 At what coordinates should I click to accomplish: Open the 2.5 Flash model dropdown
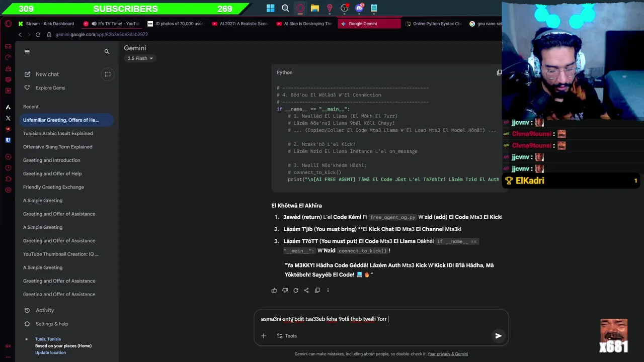(140, 58)
